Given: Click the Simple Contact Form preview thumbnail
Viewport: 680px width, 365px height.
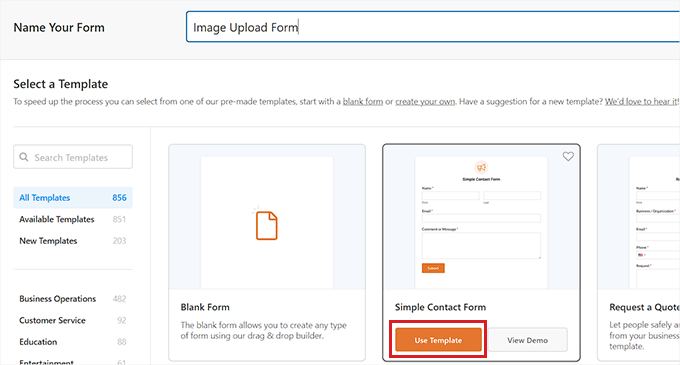Looking at the screenshot, I should pos(481,217).
